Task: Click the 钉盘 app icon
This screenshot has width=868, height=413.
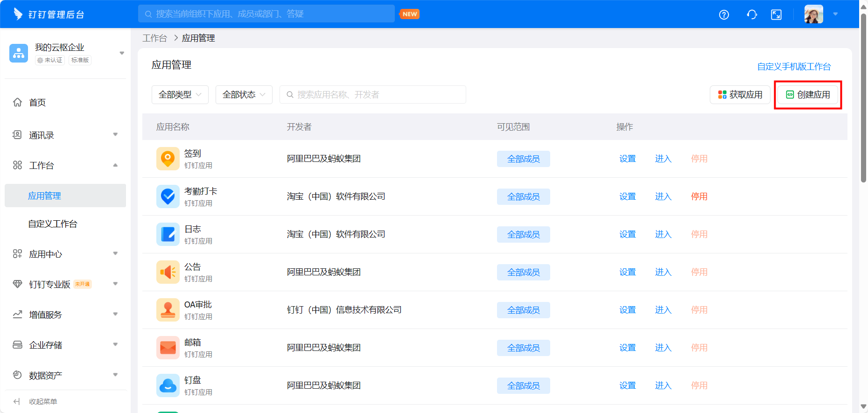Action: 168,385
